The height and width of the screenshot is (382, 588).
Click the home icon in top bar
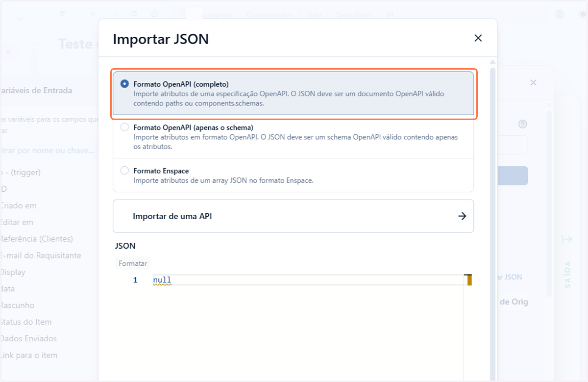pos(154,14)
